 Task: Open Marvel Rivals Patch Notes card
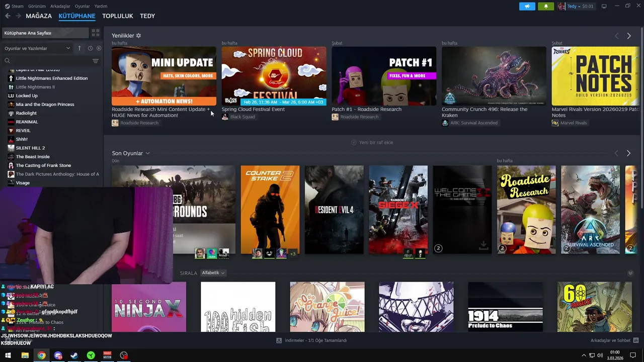click(596, 76)
